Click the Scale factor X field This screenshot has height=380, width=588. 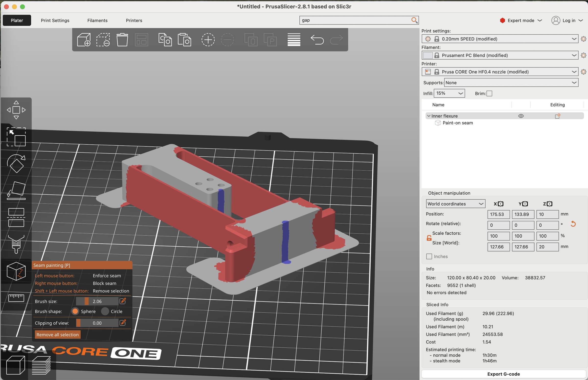[x=499, y=236]
